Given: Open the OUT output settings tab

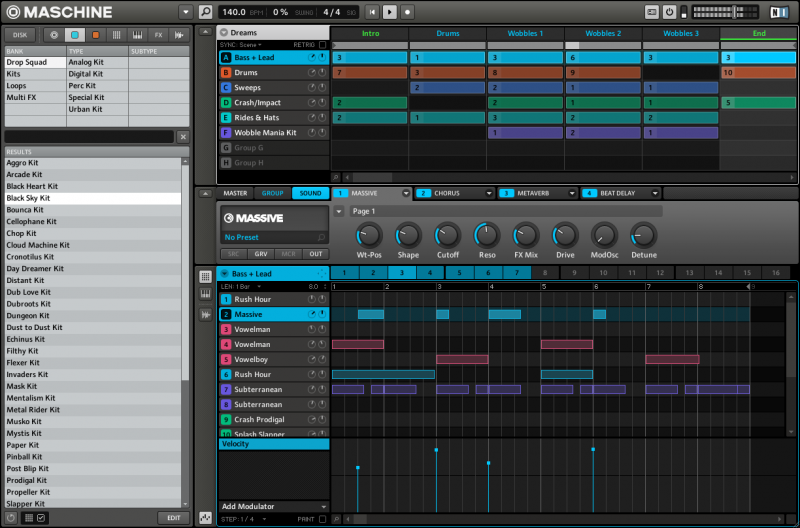Looking at the screenshot, I should click(x=316, y=254).
